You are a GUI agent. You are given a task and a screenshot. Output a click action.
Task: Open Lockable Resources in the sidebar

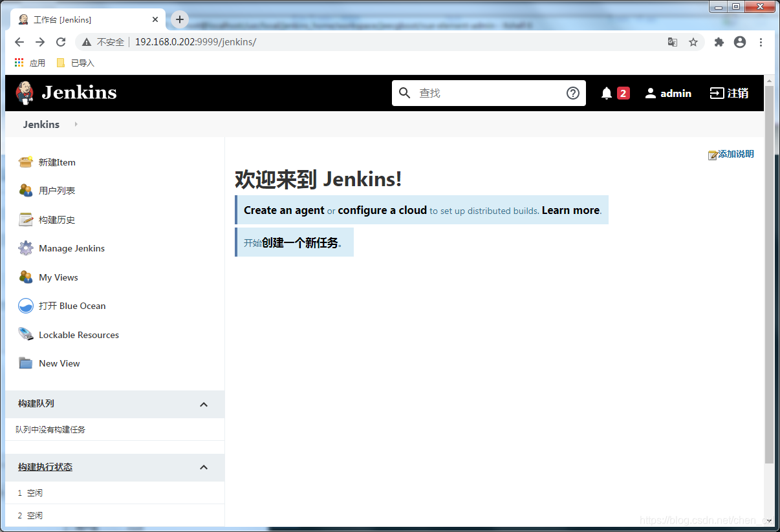[79, 335]
